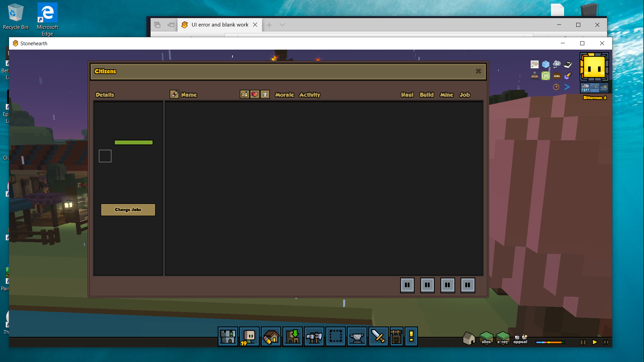
Task: Open a new browser tab with plus
Action: (x=269, y=25)
